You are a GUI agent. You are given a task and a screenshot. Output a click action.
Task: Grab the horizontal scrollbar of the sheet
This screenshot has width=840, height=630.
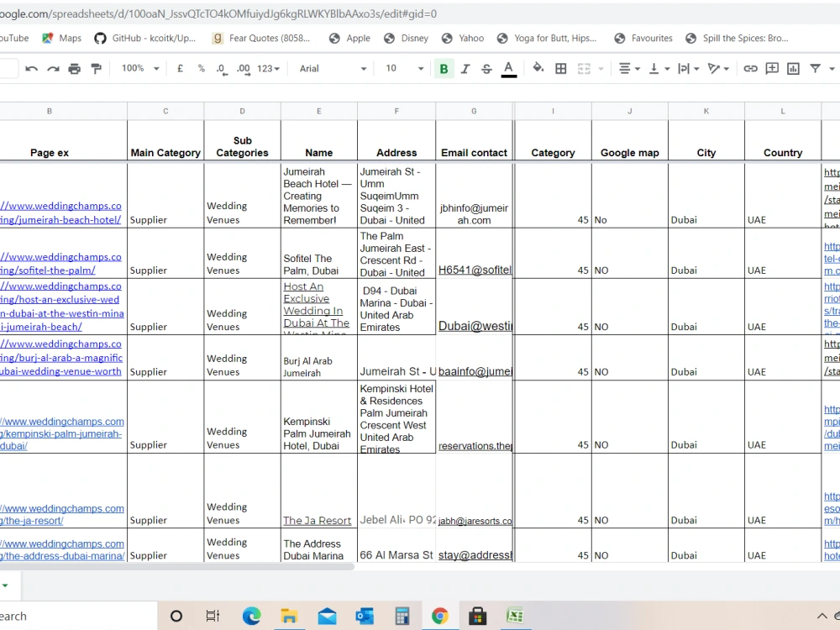click(176, 566)
